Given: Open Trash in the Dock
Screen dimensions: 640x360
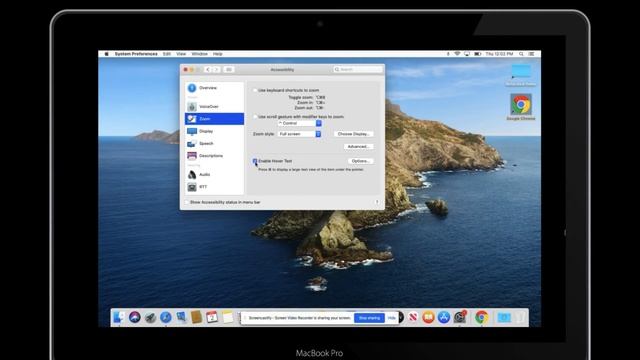Looking at the screenshot, I should pos(520,317).
